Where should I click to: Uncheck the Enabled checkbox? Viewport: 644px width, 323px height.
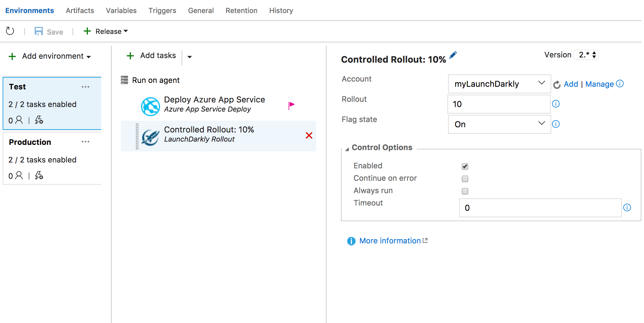pyautogui.click(x=465, y=166)
